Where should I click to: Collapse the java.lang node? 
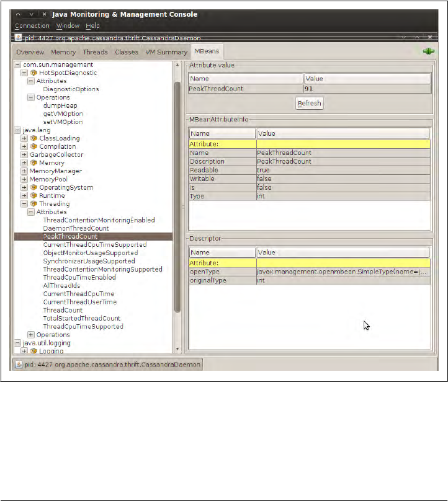(x=17, y=130)
